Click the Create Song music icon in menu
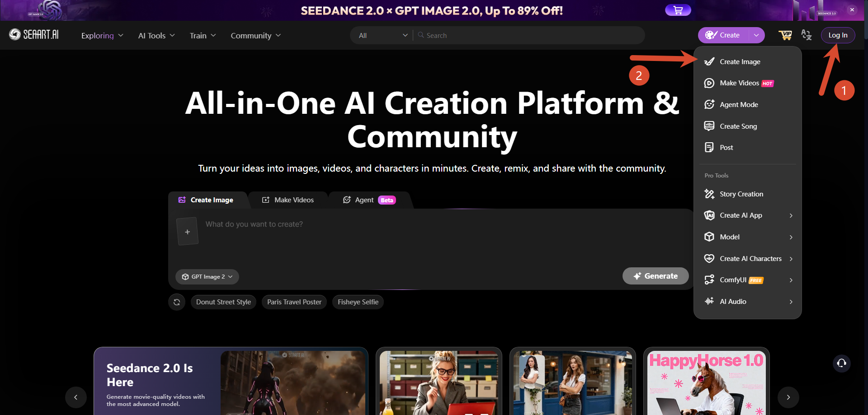The height and width of the screenshot is (415, 868). (x=709, y=126)
